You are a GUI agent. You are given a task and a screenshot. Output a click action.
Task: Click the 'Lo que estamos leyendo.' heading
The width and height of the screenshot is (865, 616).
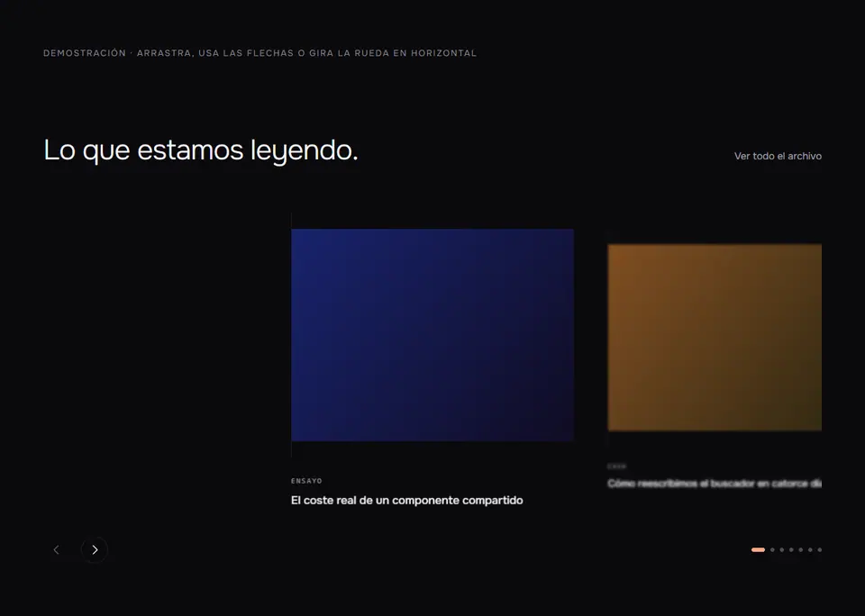click(x=201, y=150)
